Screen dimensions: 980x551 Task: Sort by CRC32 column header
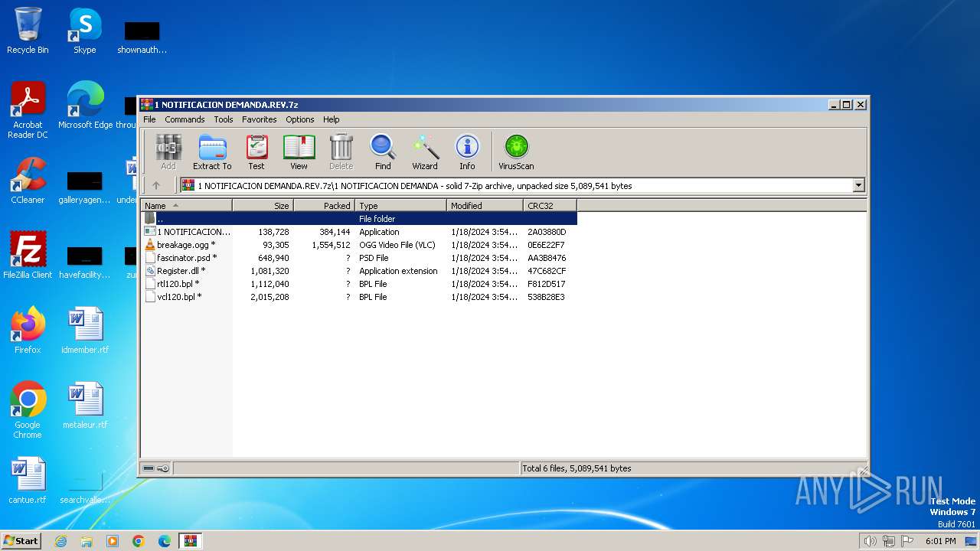[x=550, y=205]
